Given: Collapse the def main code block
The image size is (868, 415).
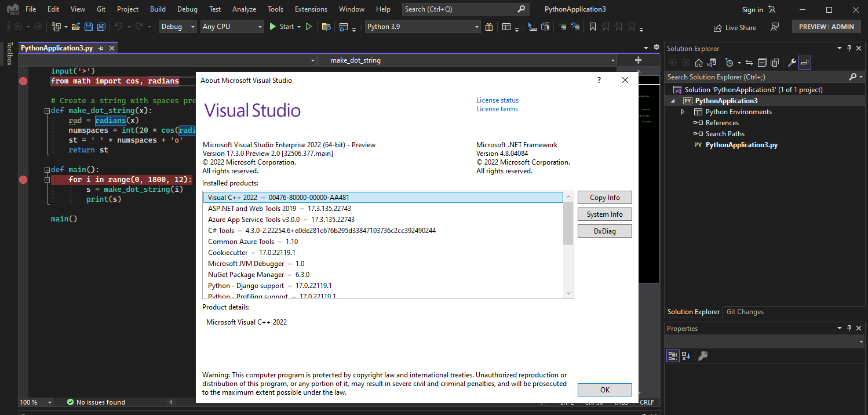Looking at the screenshot, I should tap(47, 170).
